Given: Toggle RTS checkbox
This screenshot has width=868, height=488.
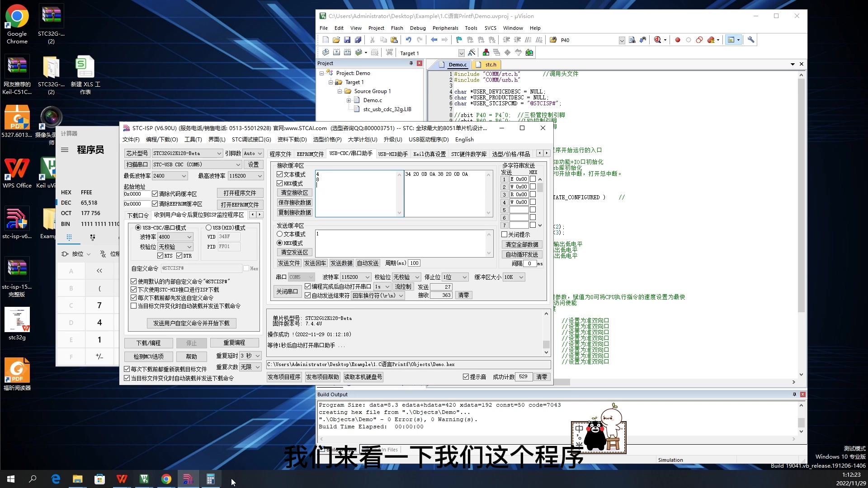Looking at the screenshot, I should [x=160, y=256].
